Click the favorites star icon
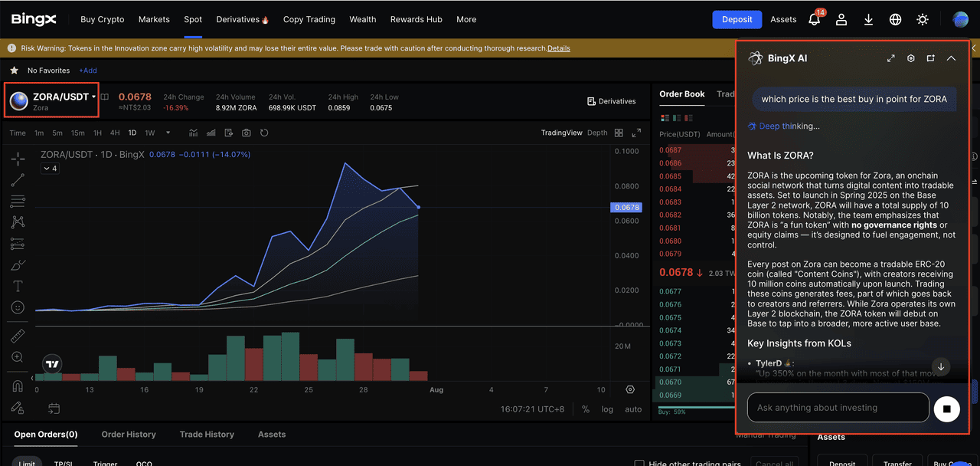980x466 pixels. tap(14, 71)
